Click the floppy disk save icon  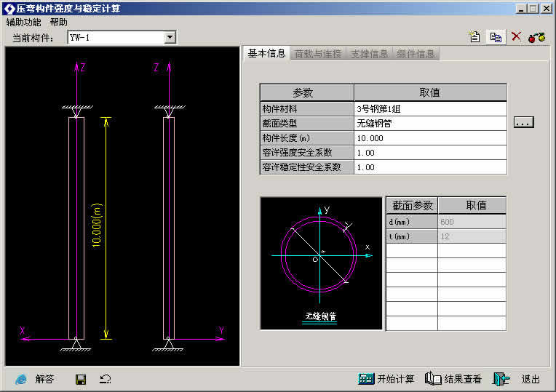point(81,380)
